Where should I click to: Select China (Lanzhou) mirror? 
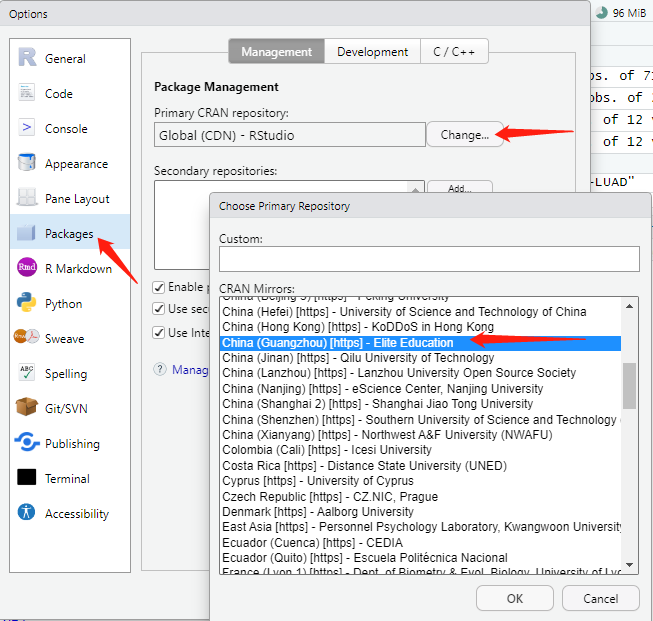[x=420, y=373]
